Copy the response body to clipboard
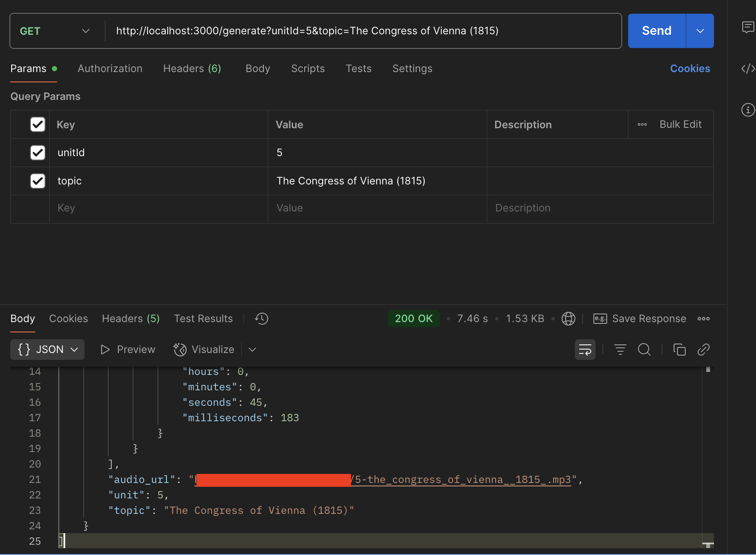This screenshot has height=555, width=756. pyautogui.click(x=680, y=350)
